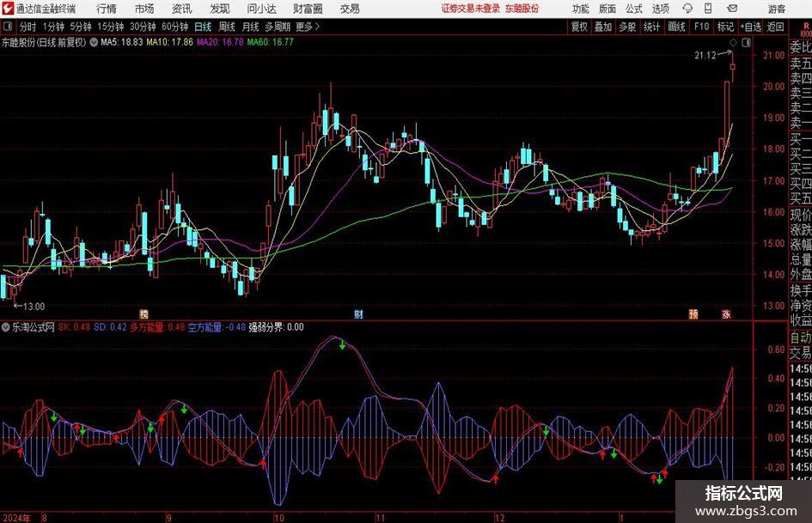This screenshot has height=523, width=812.
Task: Switch to 周线 weekly tab
Action: 227,27
